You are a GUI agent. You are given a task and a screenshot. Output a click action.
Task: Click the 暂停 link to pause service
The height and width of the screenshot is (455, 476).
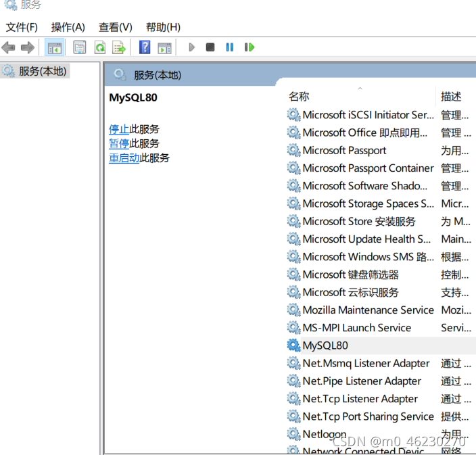(119, 143)
